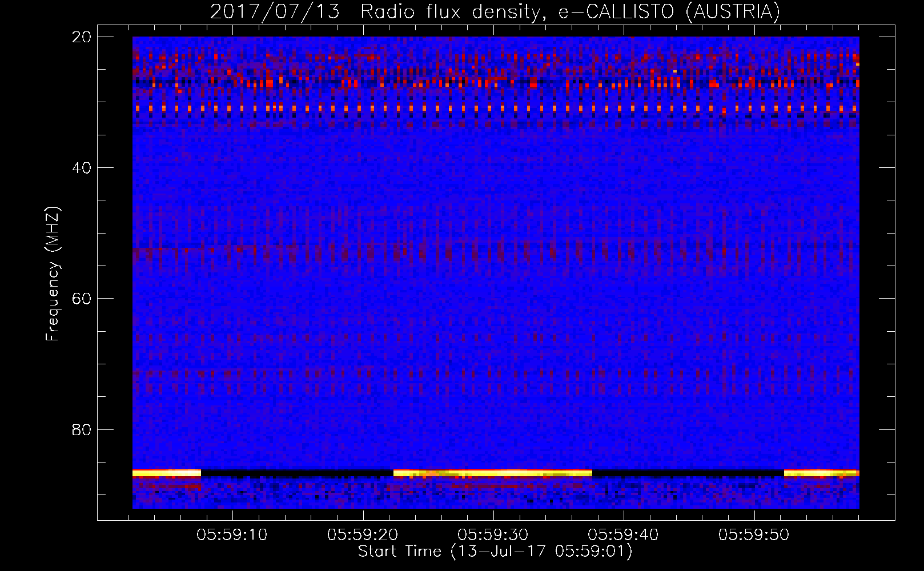Click the plot title mentioning e-CALLISTO (AUSTRIA)
Viewport: 924px width, 571px height.
coord(495,12)
